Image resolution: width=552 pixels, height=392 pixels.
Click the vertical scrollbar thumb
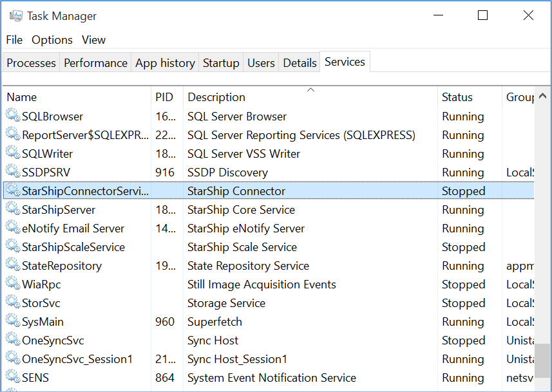[542, 360]
